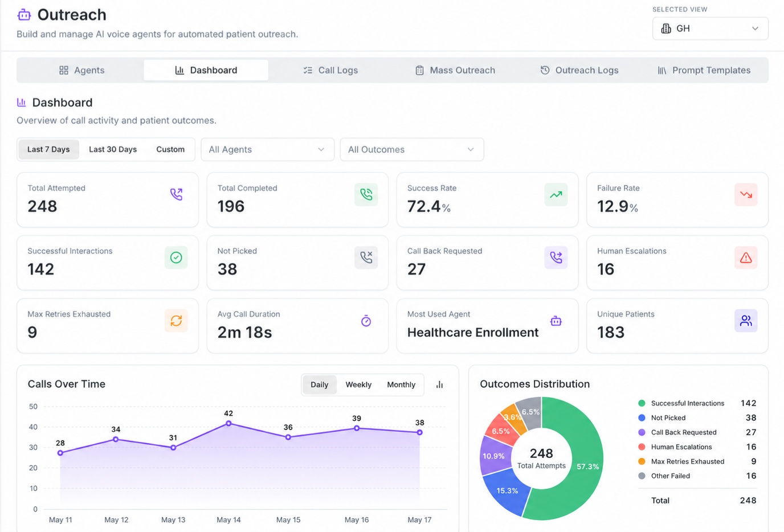
Task: Click the Human Escalations legend entry
Action: point(697,447)
